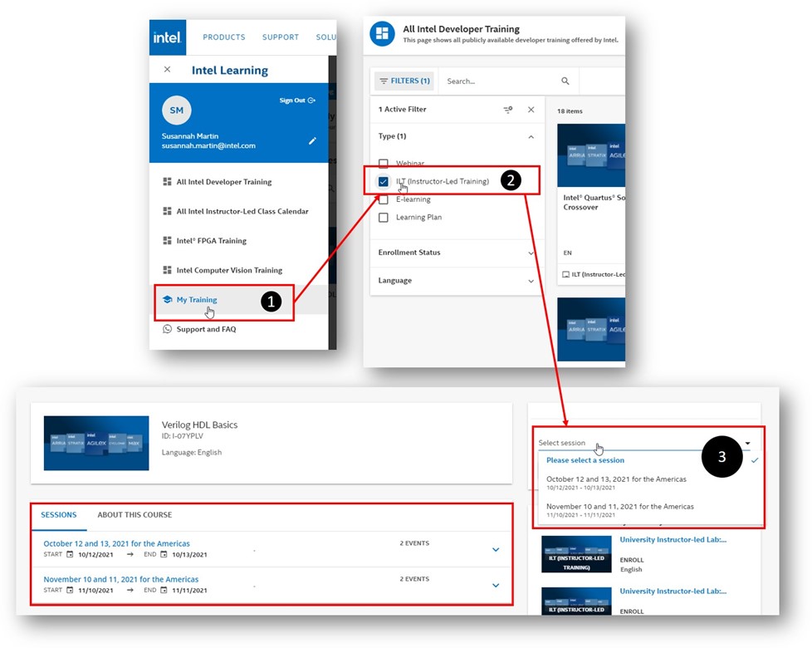Click Intel Quartus Crossover course title
The image size is (812, 648).
[x=594, y=203]
